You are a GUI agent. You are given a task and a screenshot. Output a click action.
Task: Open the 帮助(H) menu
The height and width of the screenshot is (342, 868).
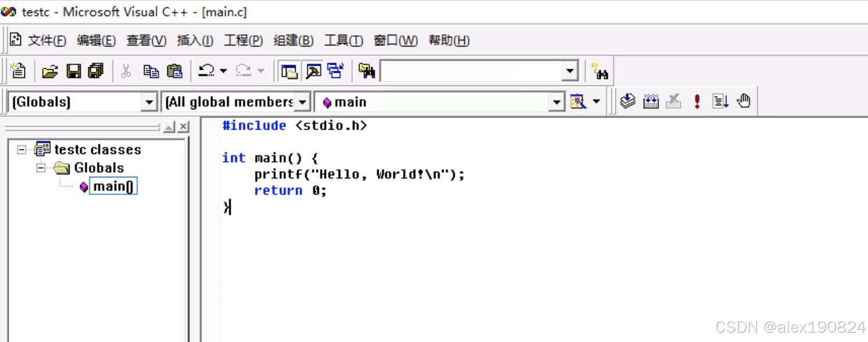[x=449, y=40]
